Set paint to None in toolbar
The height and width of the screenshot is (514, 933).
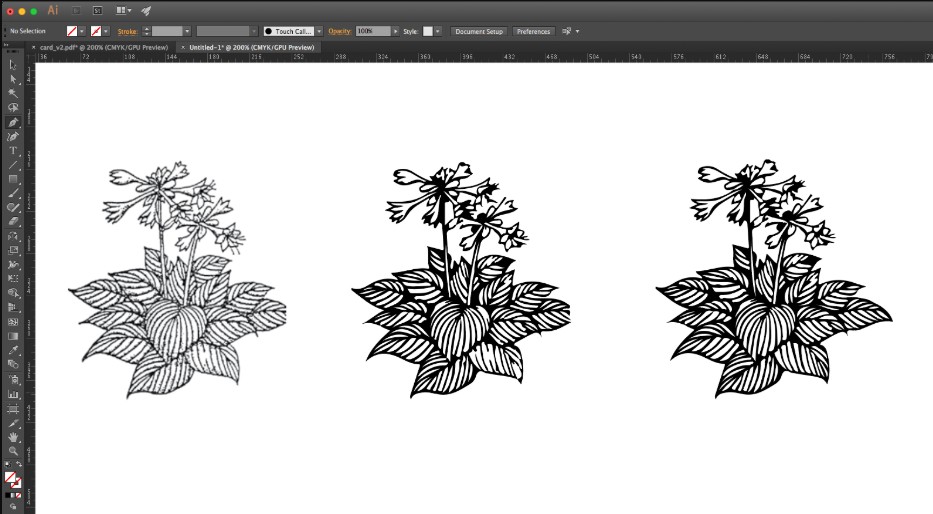tap(18, 495)
